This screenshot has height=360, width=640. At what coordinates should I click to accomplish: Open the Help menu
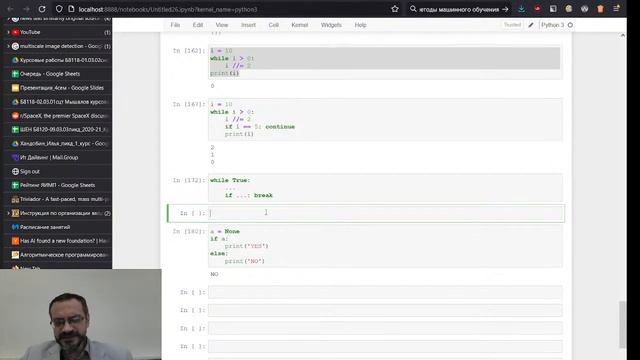pos(360,25)
